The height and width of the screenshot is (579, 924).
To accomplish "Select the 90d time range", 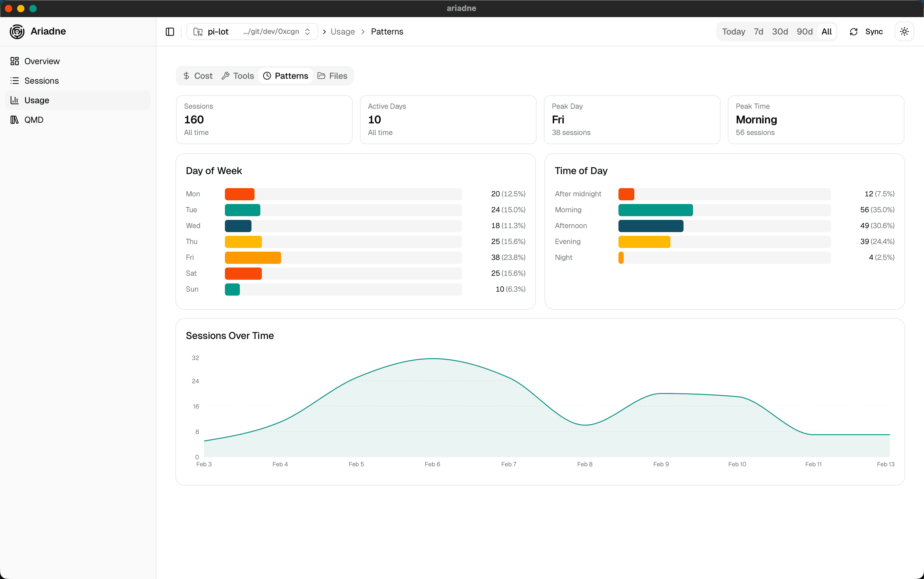I will click(804, 31).
